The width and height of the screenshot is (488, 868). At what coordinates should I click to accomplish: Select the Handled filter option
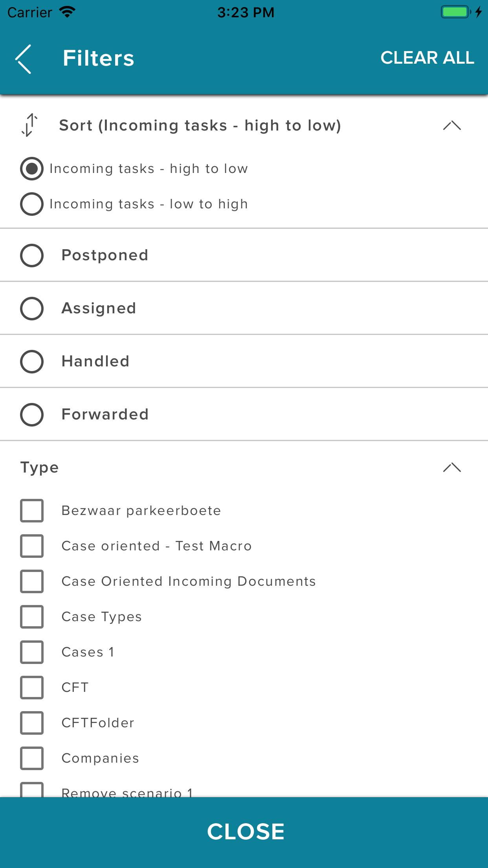point(32,361)
